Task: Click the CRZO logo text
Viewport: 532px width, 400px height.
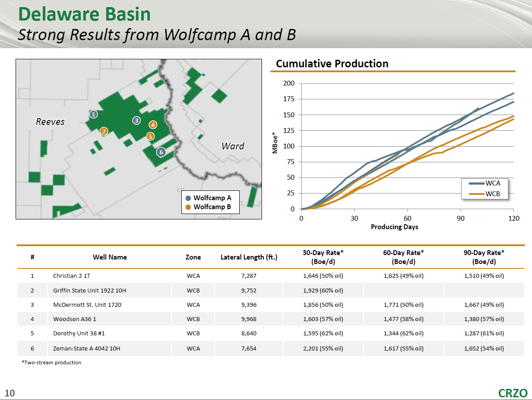Action: click(x=512, y=393)
